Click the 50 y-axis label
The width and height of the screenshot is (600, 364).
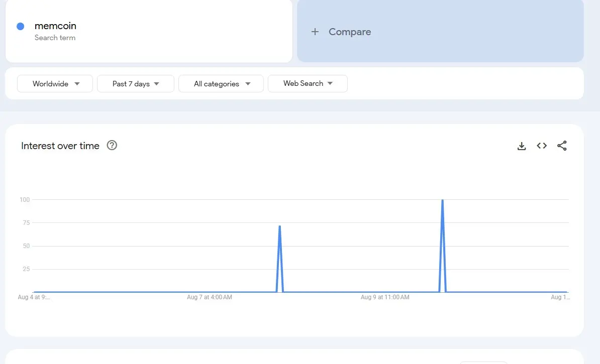coord(26,246)
